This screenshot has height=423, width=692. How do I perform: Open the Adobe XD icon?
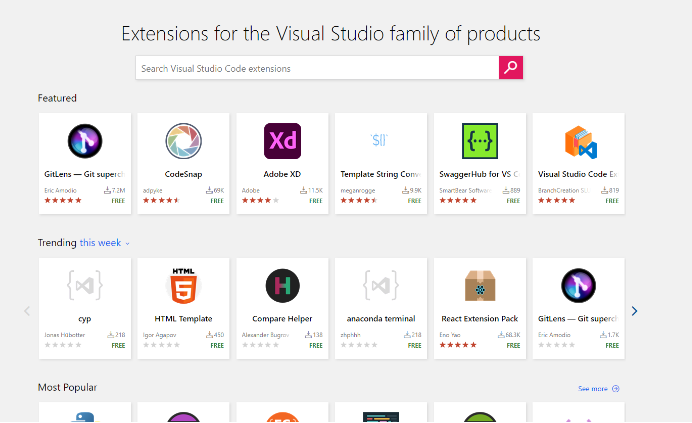pos(282,141)
